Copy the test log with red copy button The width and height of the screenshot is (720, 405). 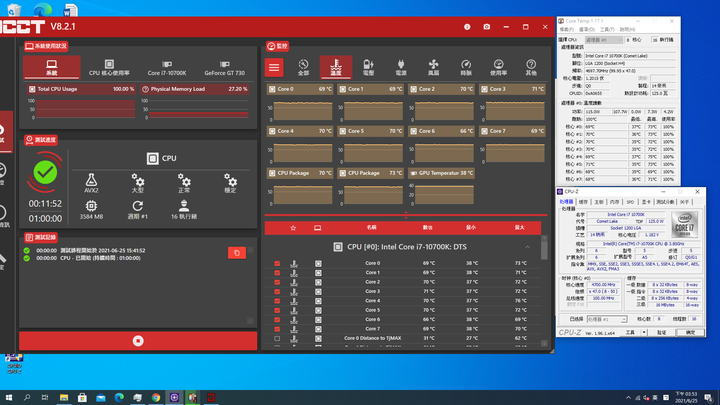click(x=237, y=253)
